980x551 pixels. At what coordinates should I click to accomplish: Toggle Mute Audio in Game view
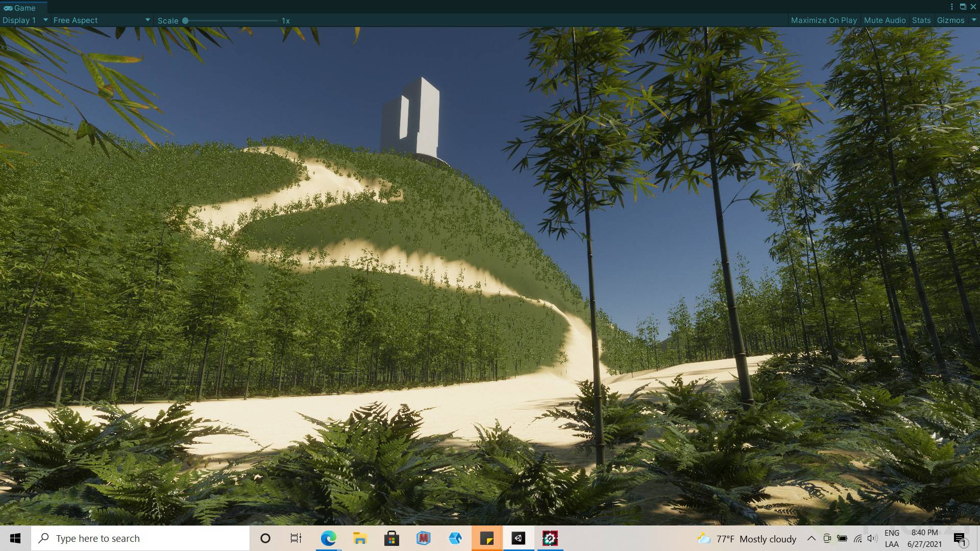tap(885, 20)
